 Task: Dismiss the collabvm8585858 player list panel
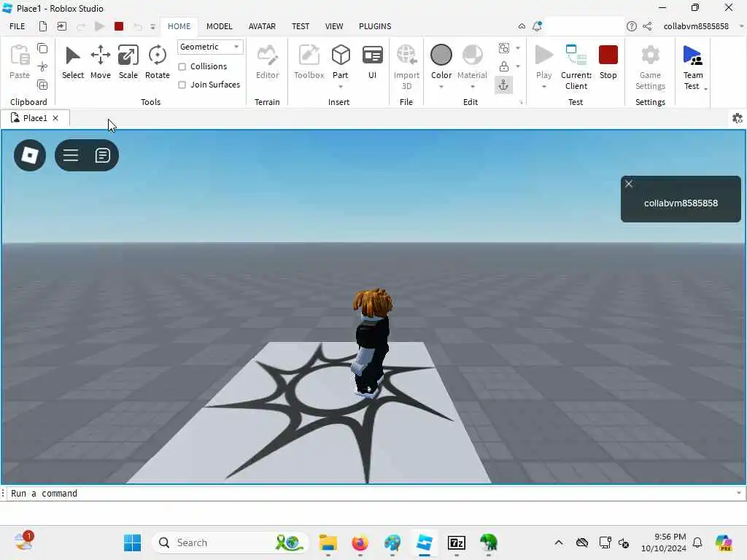coord(629,184)
